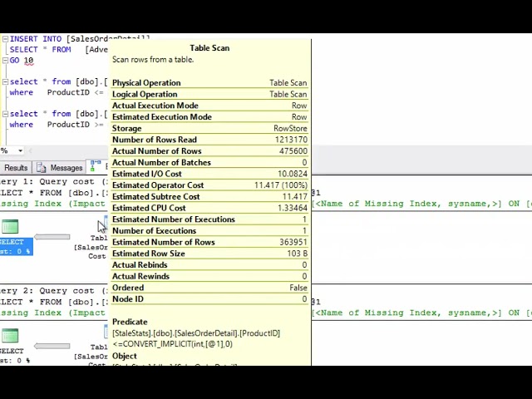Click the 'Table Scan' tooltip title
532x399 pixels.
209,48
